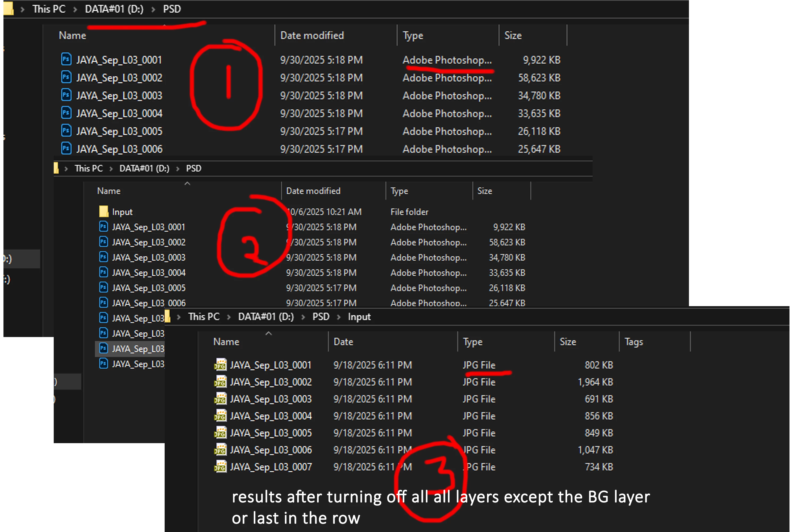Sort by Name column in Input window
The width and height of the screenshot is (798, 532).
click(226, 342)
